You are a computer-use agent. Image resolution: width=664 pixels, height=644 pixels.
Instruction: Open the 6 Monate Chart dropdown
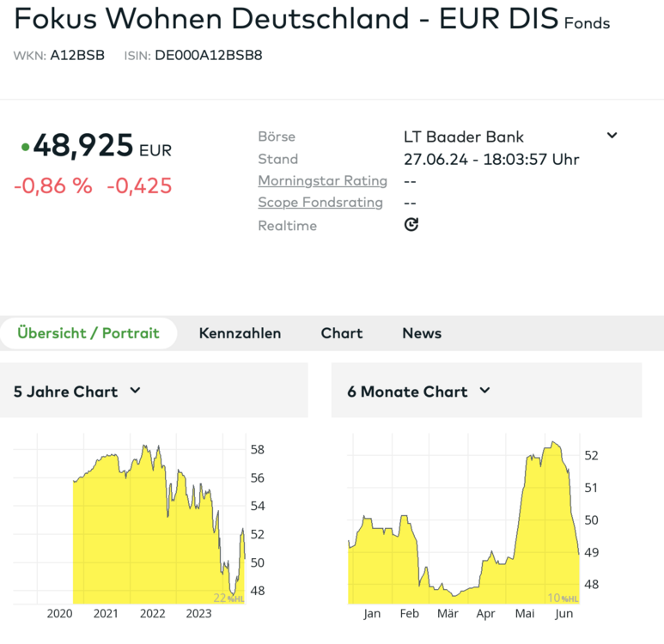484,391
